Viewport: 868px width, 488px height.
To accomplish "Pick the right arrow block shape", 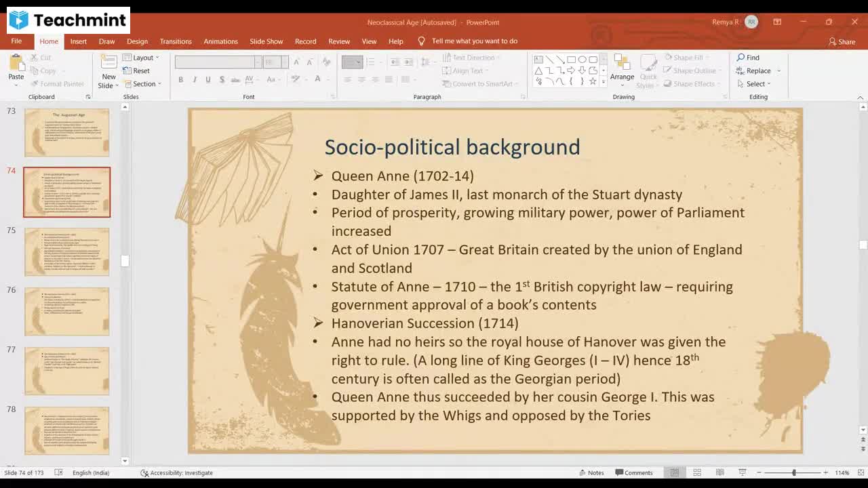I will (x=571, y=70).
